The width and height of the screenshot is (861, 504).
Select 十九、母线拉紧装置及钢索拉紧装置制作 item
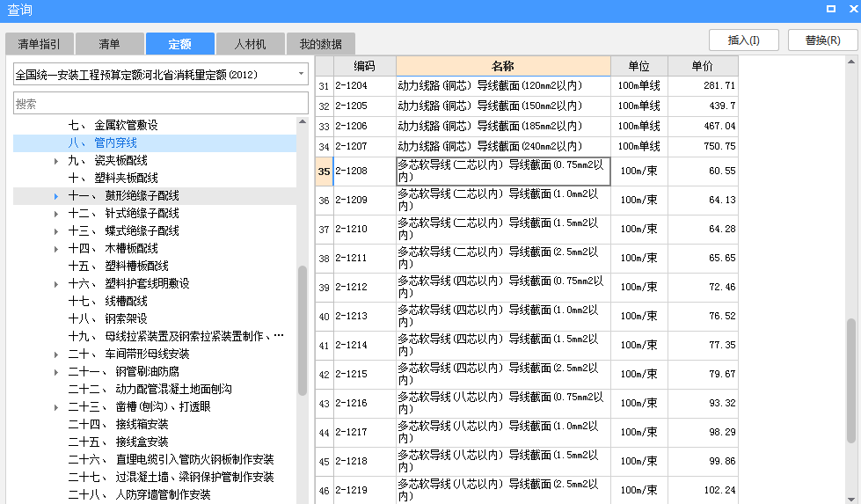pyautogui.click(x=176, y=336)
